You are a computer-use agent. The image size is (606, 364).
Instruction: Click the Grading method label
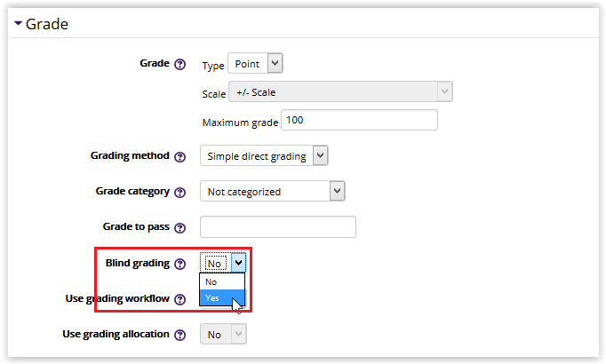[130, 155]
